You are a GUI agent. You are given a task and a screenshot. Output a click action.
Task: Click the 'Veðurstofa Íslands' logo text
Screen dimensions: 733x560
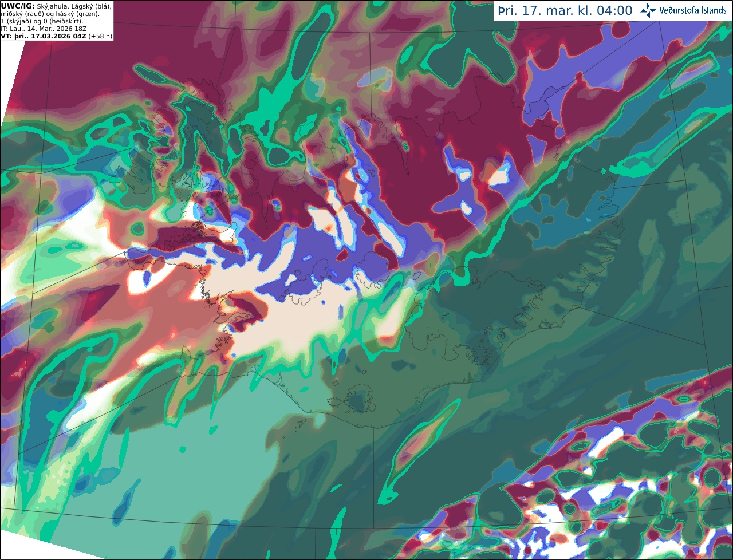692,10
